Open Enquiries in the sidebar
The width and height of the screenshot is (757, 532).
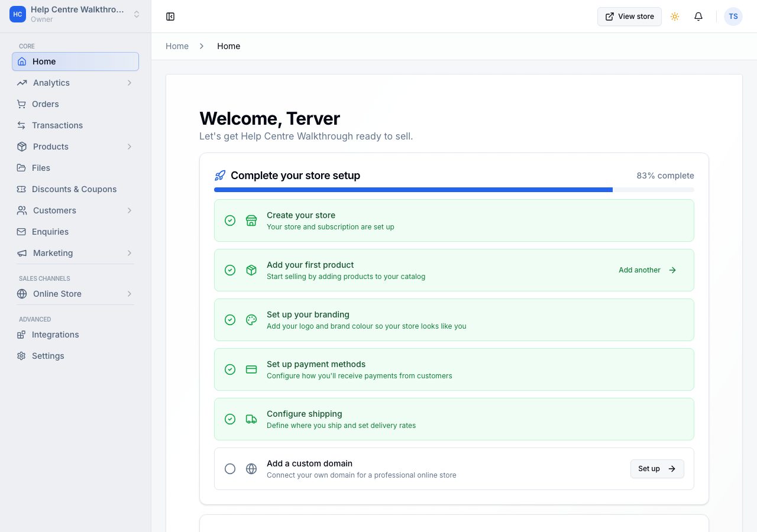click(x=75, y=232)
